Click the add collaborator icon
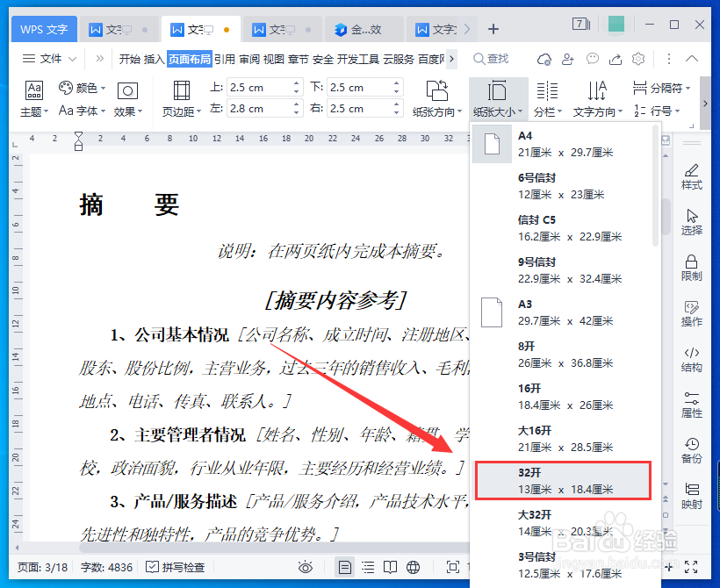 click(568, 59)
